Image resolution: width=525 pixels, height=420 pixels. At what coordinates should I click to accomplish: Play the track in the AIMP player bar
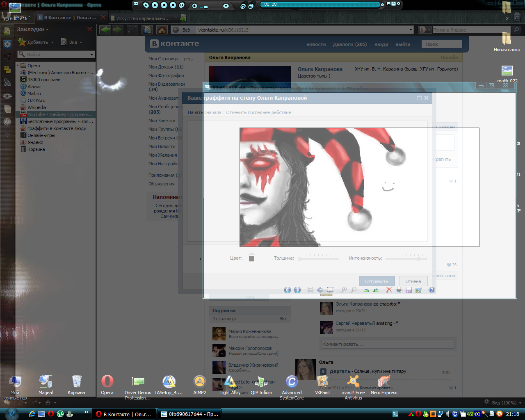tap(155, 5)
